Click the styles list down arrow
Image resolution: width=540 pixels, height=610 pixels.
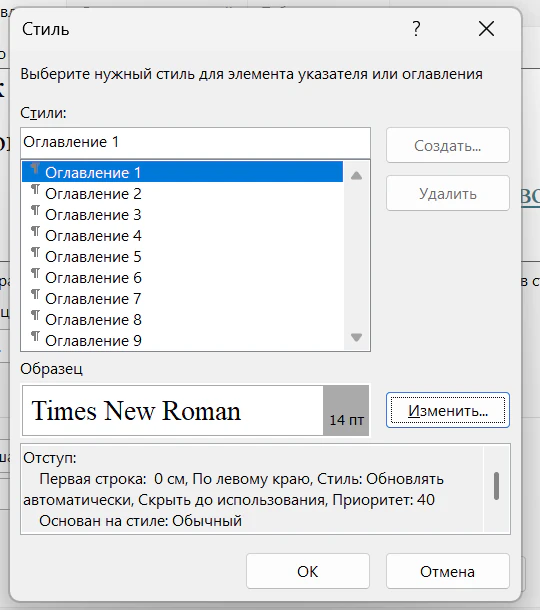356,337
